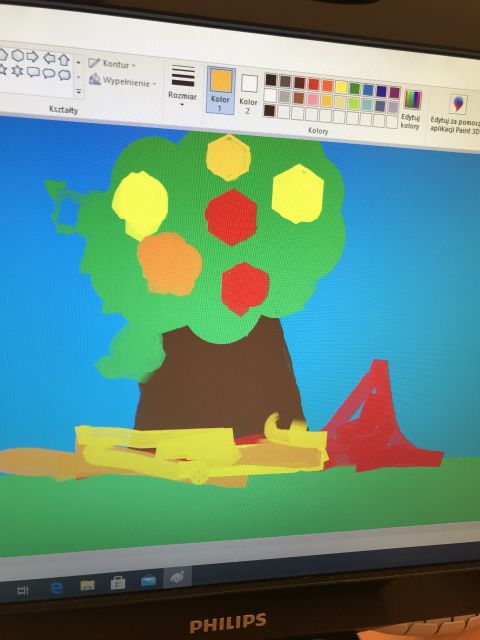Click the Kontur label text
The image size is (480, 640).
tap(116, 64)
